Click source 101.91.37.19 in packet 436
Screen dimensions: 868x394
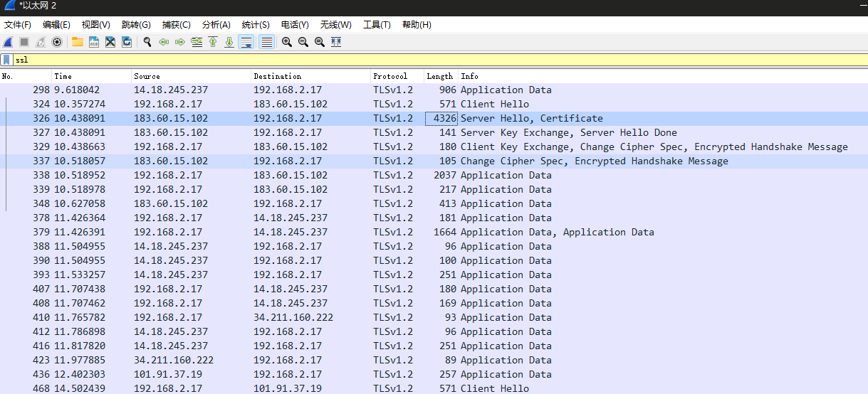[x=168, y=374]
